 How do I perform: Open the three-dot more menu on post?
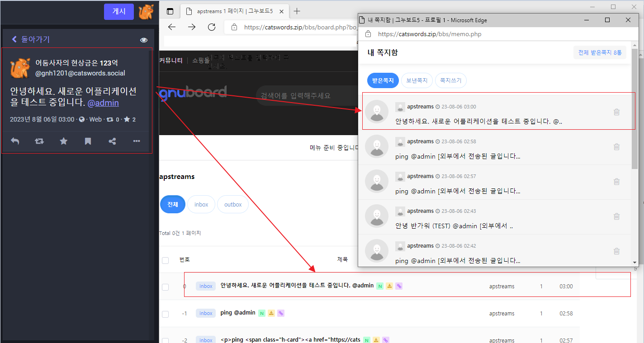pos(137,141)
